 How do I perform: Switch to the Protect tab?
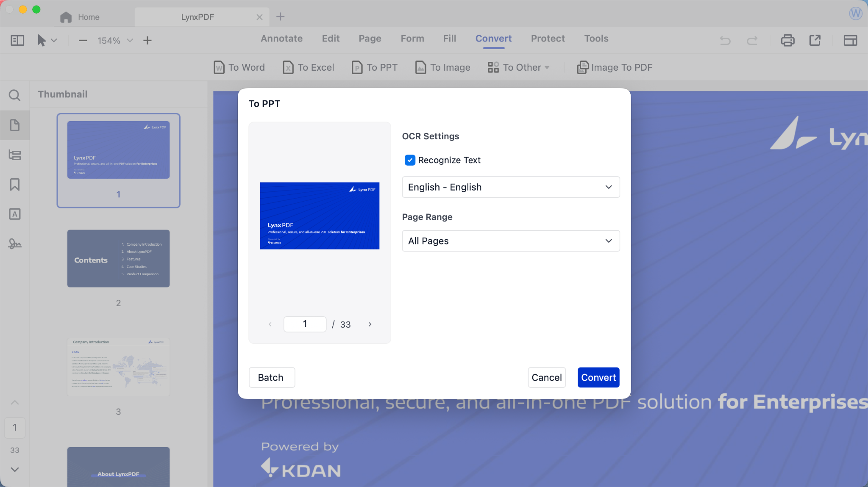point(548,39)
